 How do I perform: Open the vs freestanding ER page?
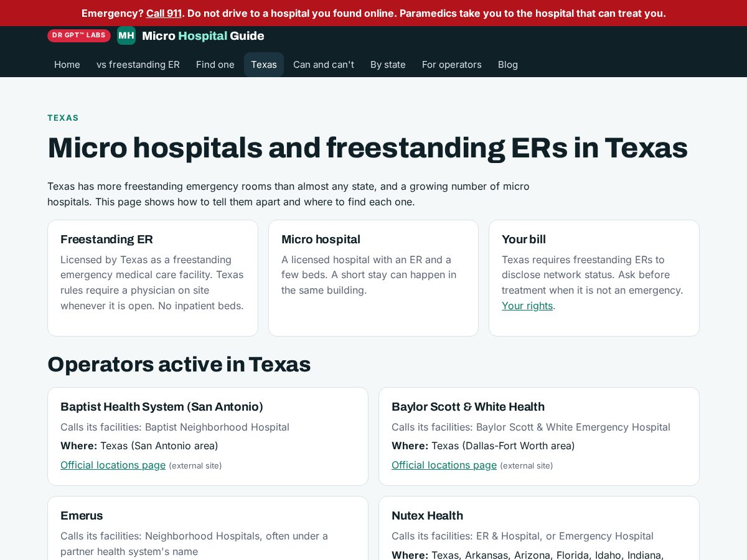tap(138, 65)
